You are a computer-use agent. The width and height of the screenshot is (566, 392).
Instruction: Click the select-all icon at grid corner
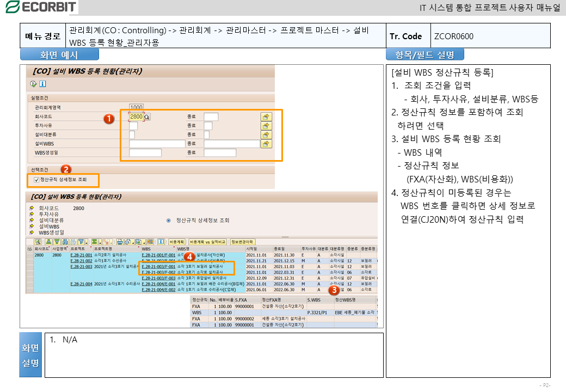29,249
